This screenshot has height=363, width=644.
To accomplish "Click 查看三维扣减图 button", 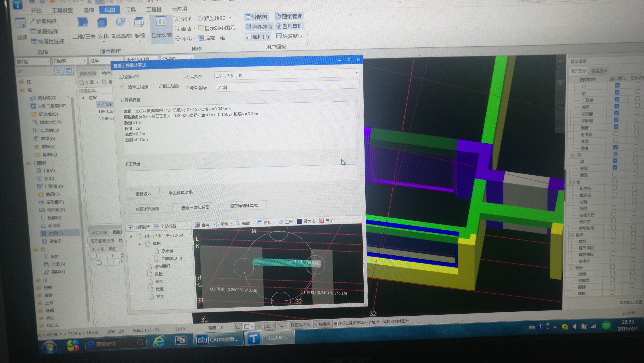I will pos(195,207).
